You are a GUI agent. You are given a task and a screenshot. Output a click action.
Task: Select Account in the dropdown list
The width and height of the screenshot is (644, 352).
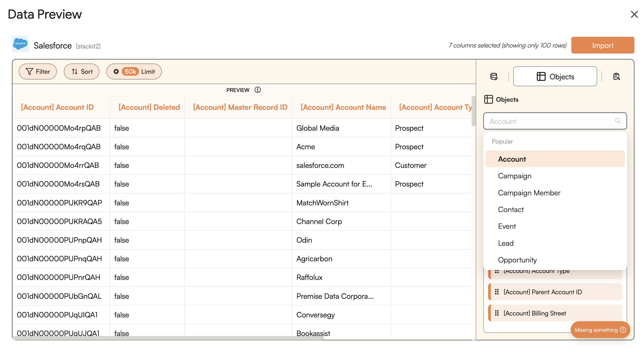(x=512, y=159)
